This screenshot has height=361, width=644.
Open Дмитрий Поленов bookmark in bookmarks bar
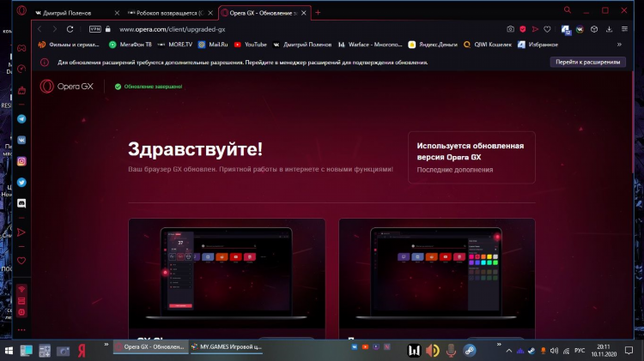point(302,45)
